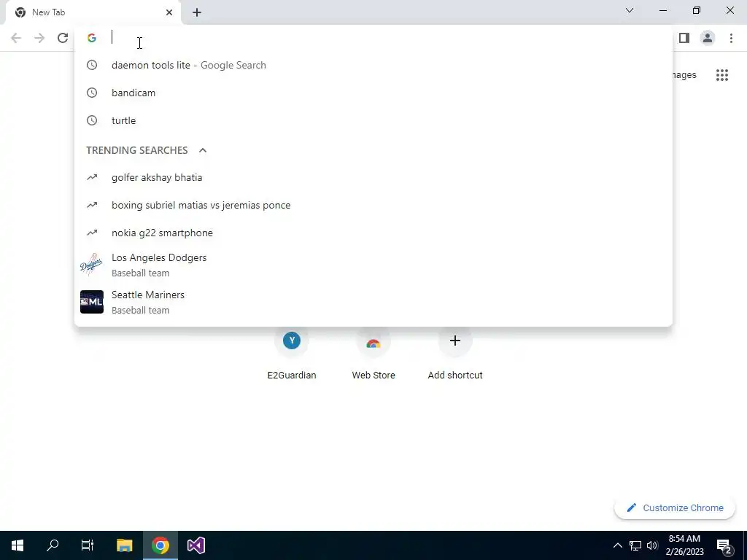The image size is (747, 560).
Task: Open the volume tray icon
Action: tap(652, 545)
